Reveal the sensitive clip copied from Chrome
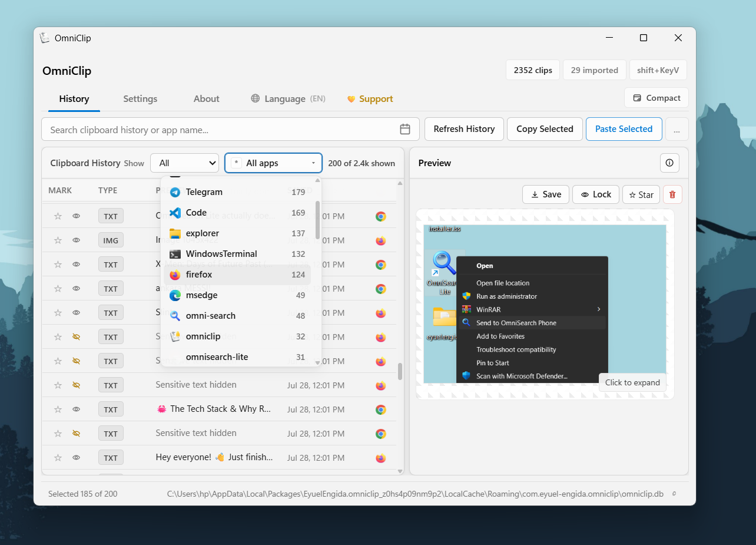The height and width of the screenshot is (545, 756). click(76, 434)
